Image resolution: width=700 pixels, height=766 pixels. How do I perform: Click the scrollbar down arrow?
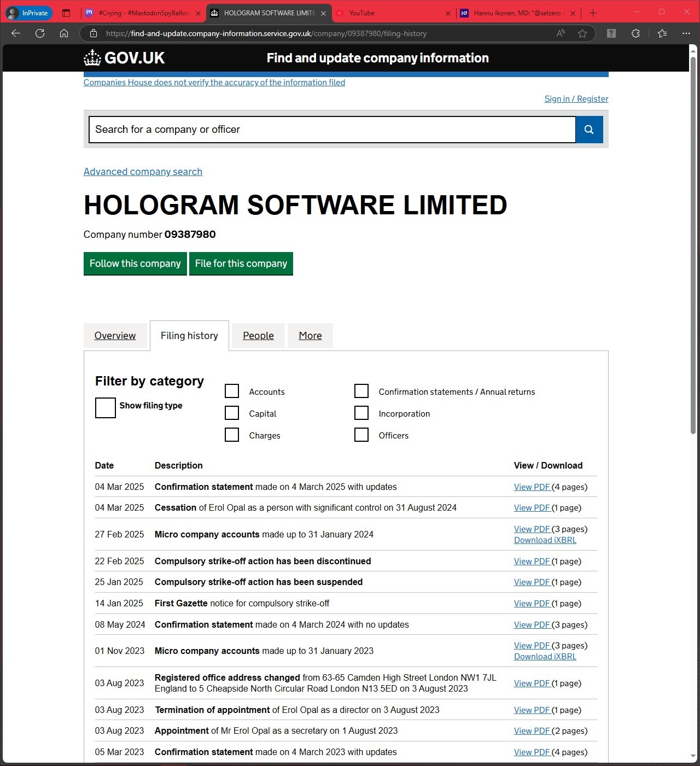[693, 757]
